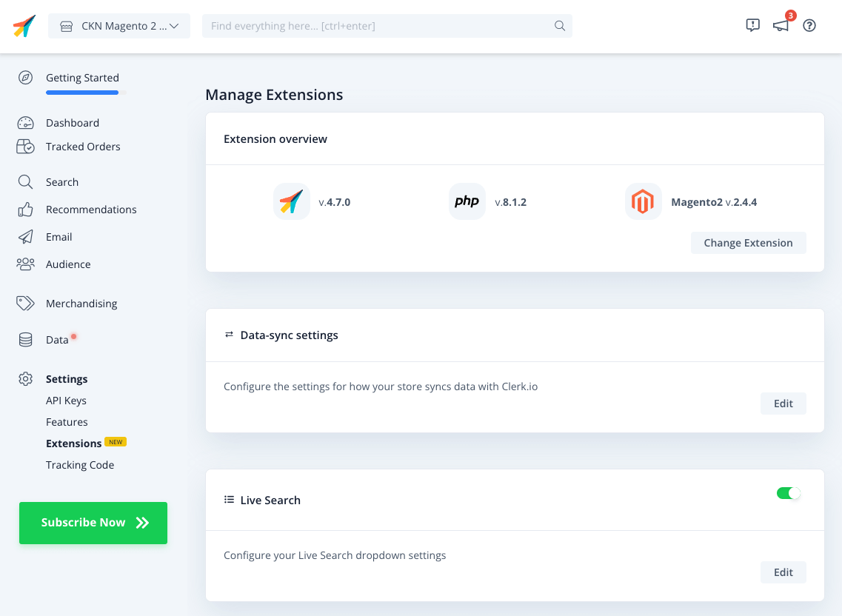Click the feedback speech bubble icon
The width and height of the screenshot is (842, 616).
click(752, 26)
